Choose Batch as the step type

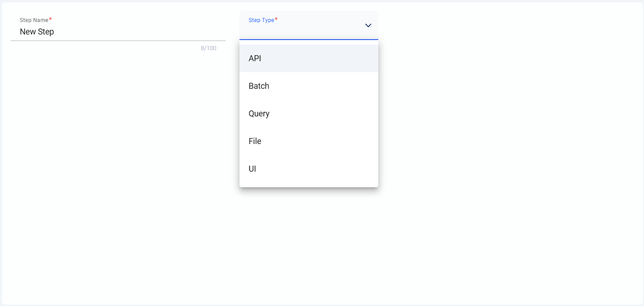[259, 86]
